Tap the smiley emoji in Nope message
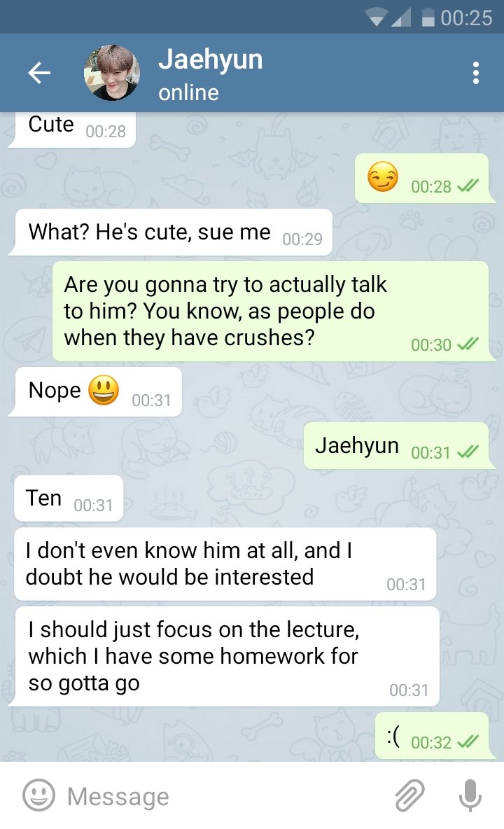Image resolution: width=504 pixels, height=829 pixels. click(x=104, y=390)
